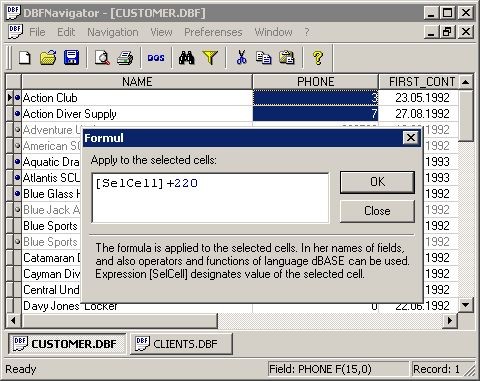Toggle DOS encoding with the DOS icon
Viewport: 480px width, 381px height.
coord(156,58)
